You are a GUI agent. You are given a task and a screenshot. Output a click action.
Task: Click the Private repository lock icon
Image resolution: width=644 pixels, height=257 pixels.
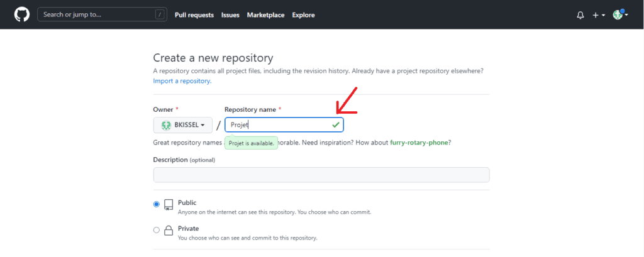click(169, 231)
